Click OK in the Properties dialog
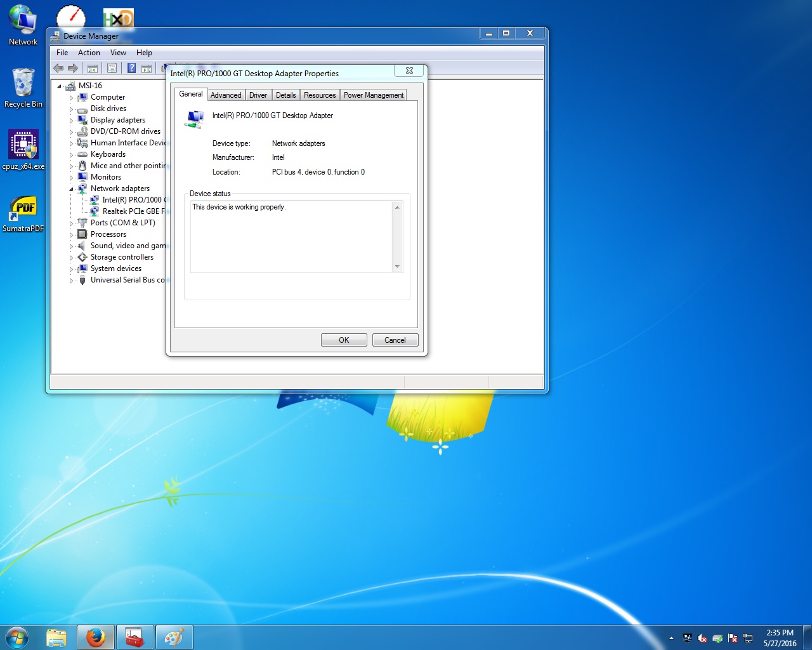Viewport: 812px width, 650px height. pos(344,340)
